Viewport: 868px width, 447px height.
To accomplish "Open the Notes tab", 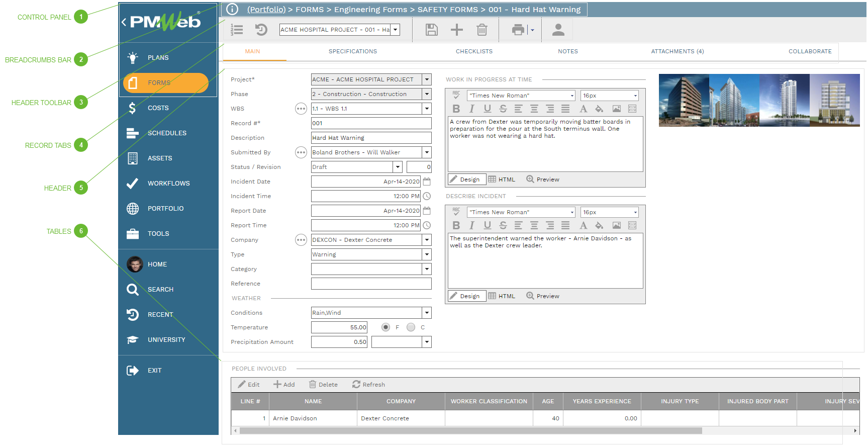I will (567, 51).
